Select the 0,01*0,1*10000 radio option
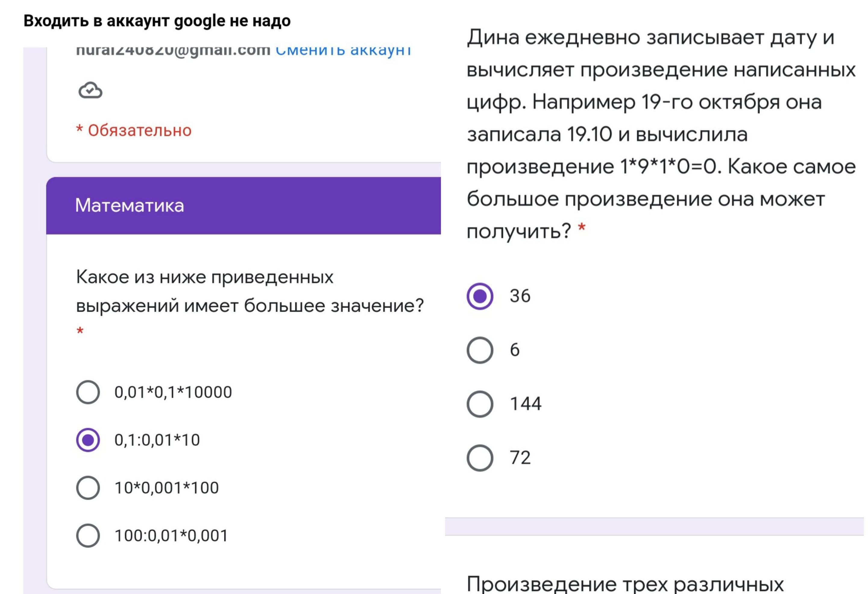 pos(88,392)
